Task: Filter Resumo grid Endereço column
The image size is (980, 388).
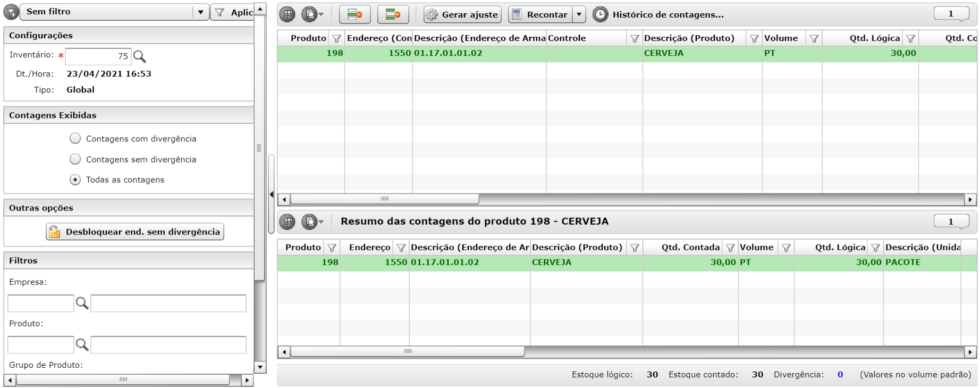Action: [401, 248]
